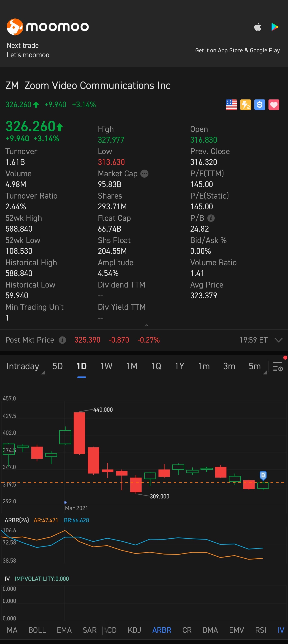Tap the 440.000 high label on chart

[103, 409]
